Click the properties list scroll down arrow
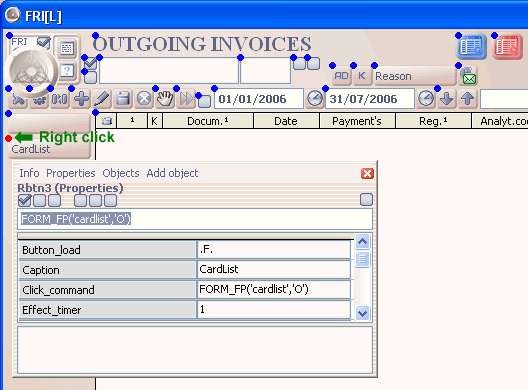Image resolution: width=528 pixels, height=390 pixels. point(363,313)
